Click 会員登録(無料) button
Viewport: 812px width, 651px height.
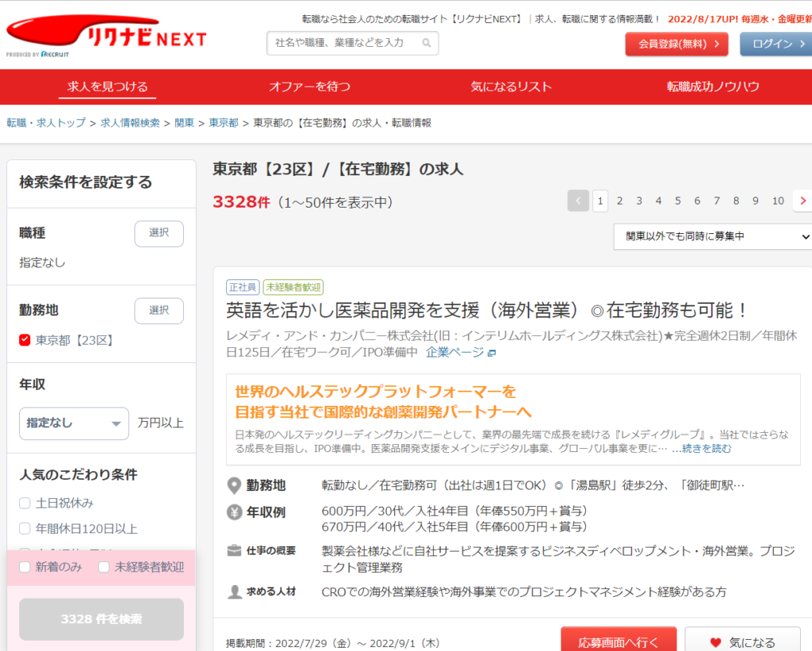[x=677, y=44]
